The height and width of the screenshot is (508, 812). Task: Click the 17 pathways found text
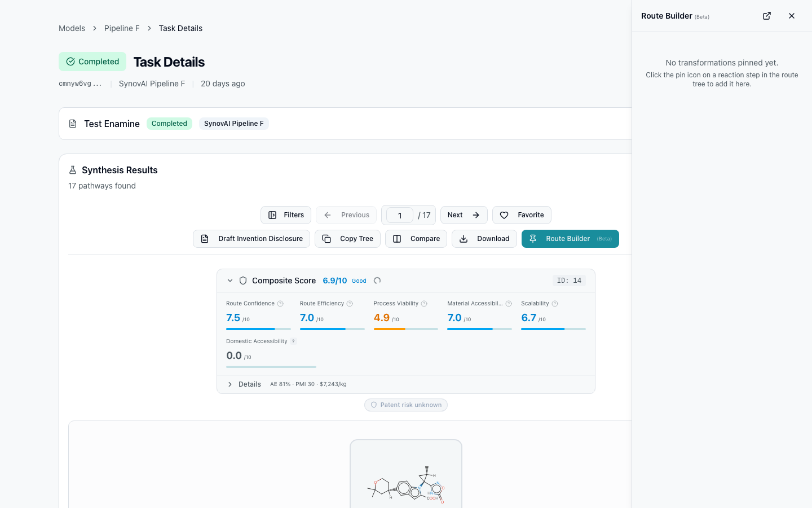(x=102, y=186)
